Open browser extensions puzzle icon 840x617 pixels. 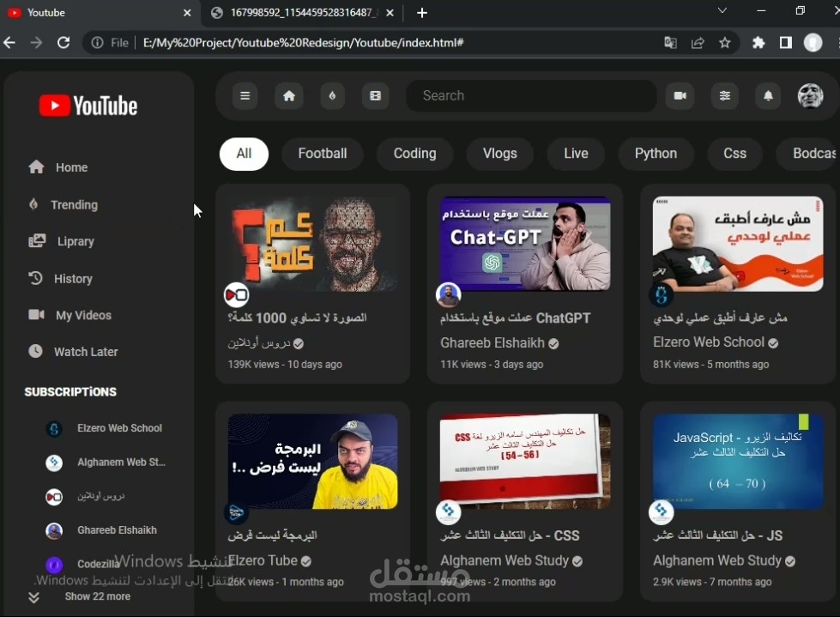tap(758, 42)
